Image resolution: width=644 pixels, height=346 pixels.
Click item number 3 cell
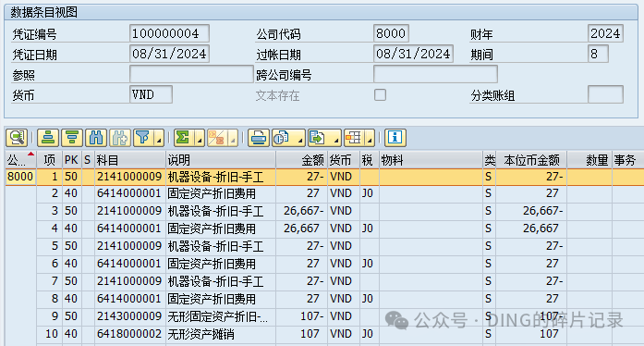49,211
